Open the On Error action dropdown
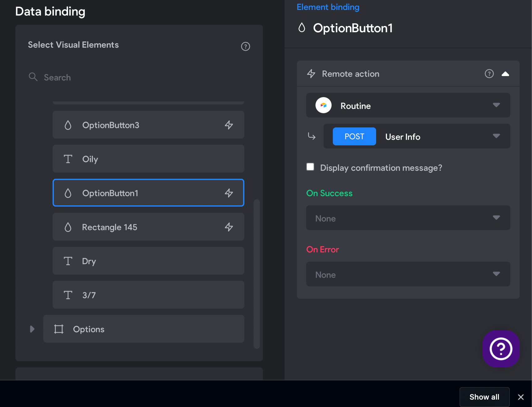The image size is (532, 407). point(408,274)
